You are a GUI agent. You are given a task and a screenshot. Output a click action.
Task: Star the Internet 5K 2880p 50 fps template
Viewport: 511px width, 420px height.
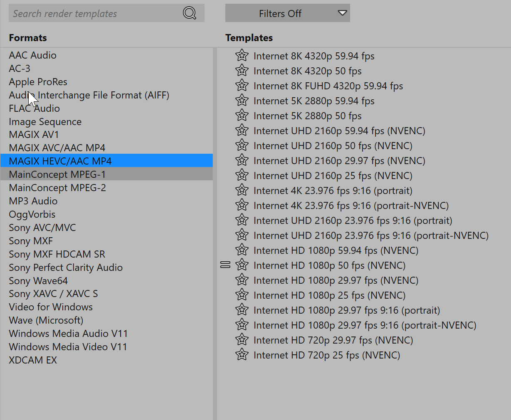point(242,115)
